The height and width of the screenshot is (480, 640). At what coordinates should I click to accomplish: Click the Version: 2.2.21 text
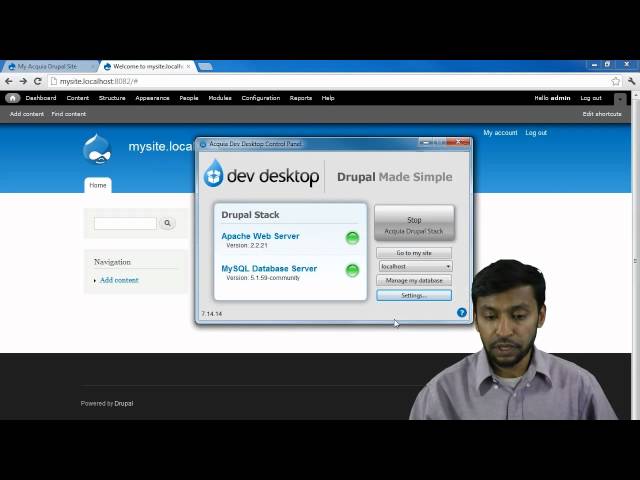tap(247, 245)
